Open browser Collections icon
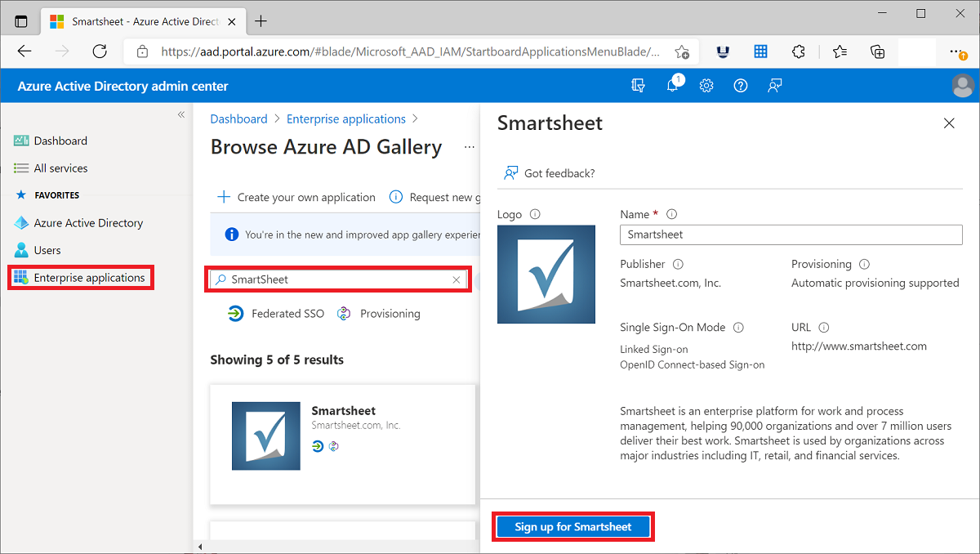Screen dimensions: 980x554 click(878, 51)
